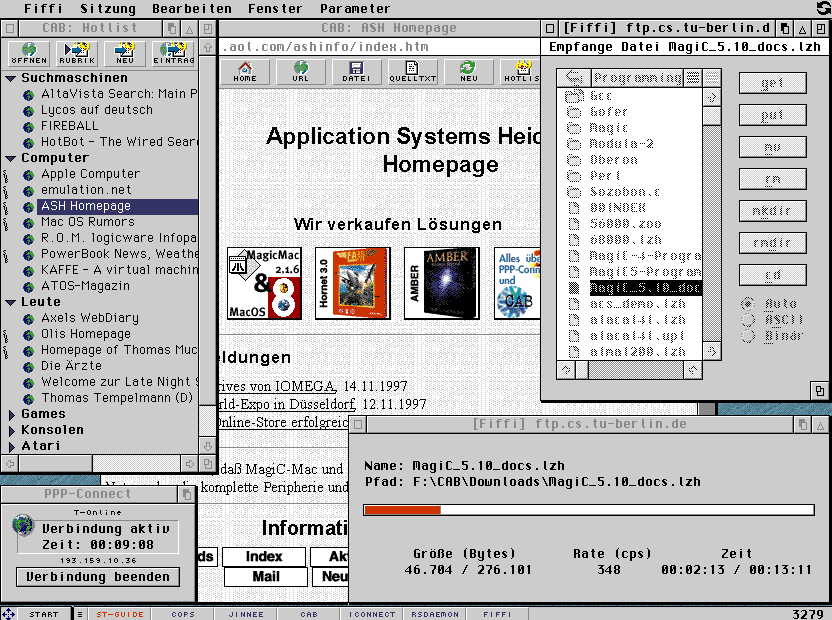Click the globe icon beside Apple Computer

click(x=29, y=175)
